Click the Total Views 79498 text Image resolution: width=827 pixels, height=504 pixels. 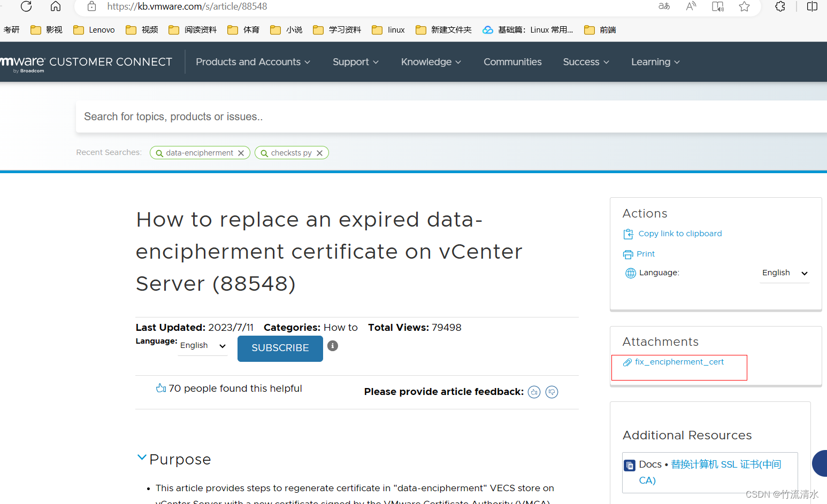(415, 328)
